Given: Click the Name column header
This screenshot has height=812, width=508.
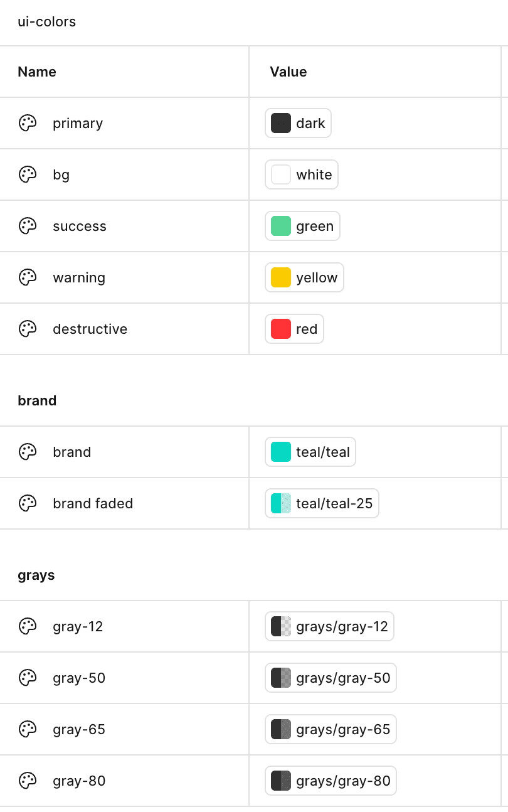Looking at the screenshot, I should point(37,72).
